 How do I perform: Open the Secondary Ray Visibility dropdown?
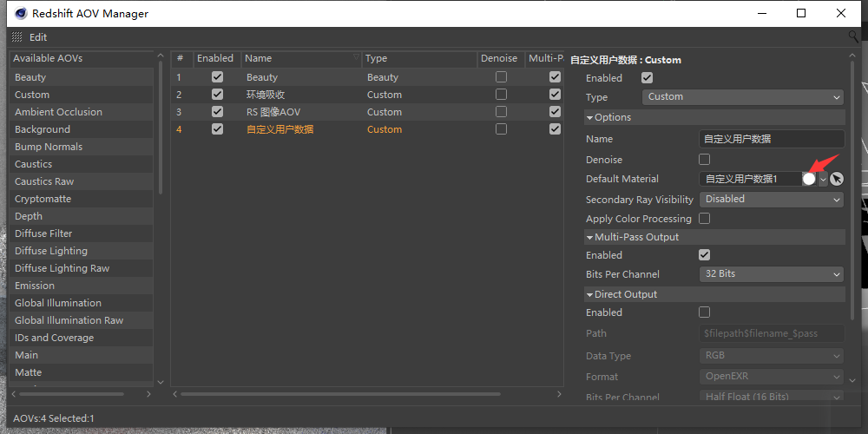tap(772, 200)
